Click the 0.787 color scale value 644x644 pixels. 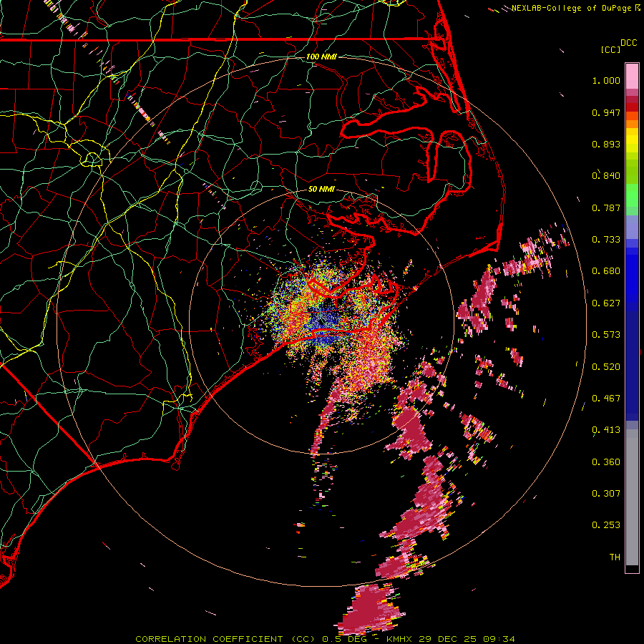tap(606, 208)
